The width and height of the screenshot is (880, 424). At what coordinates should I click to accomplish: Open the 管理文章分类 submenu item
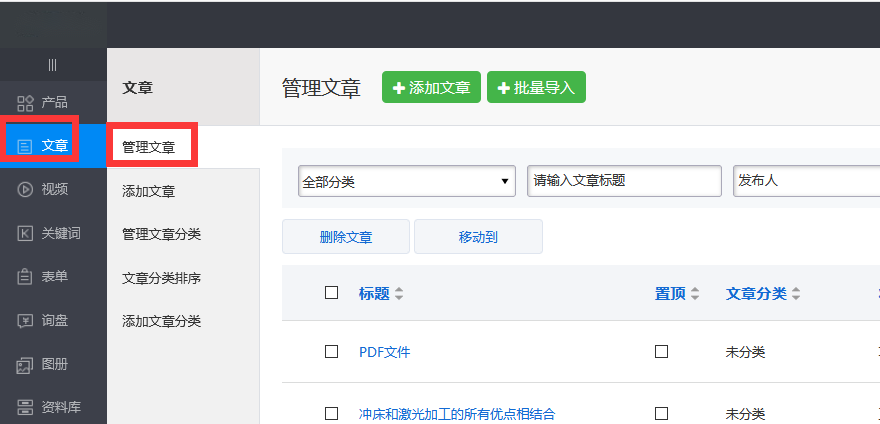[161, 234]
